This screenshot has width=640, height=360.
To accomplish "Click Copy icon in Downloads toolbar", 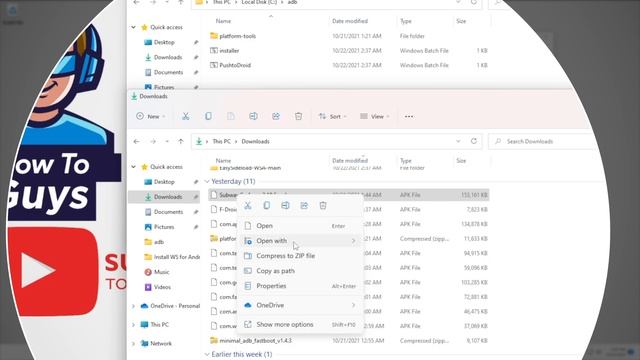I will pos(208,116).
